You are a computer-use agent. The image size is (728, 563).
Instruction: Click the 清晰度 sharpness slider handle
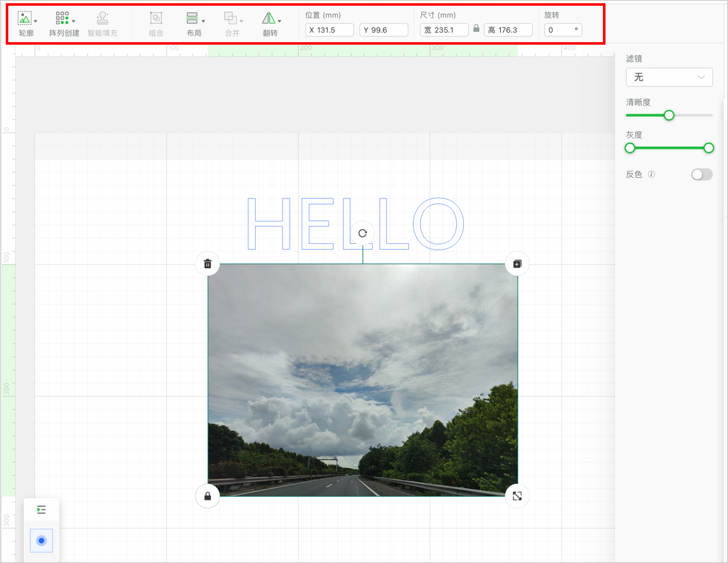tap(669, 115)
